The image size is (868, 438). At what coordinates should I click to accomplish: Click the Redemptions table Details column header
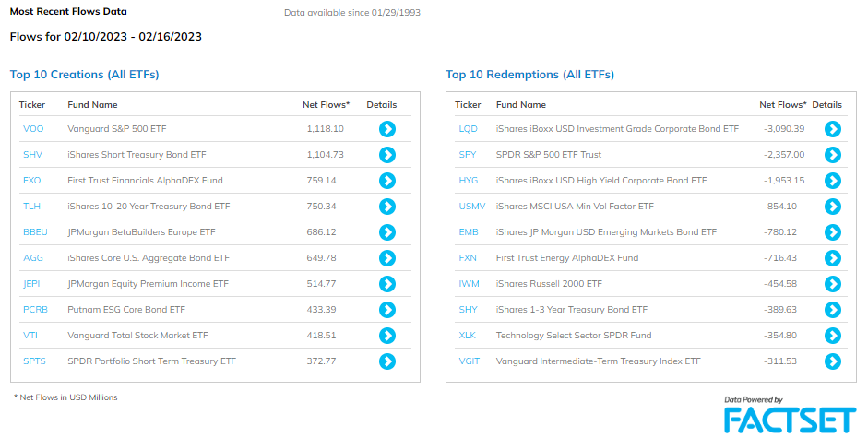pos(827,104)
